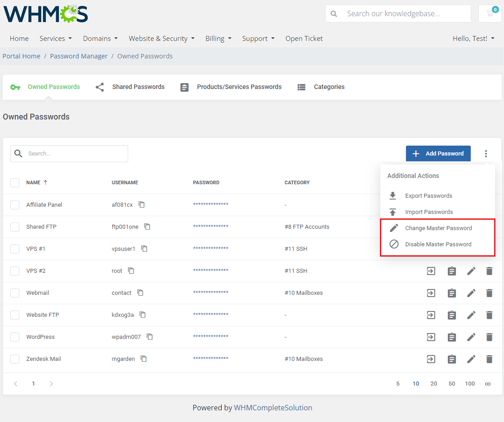
Task: Click the passwords table Search field
Action: 69,154
